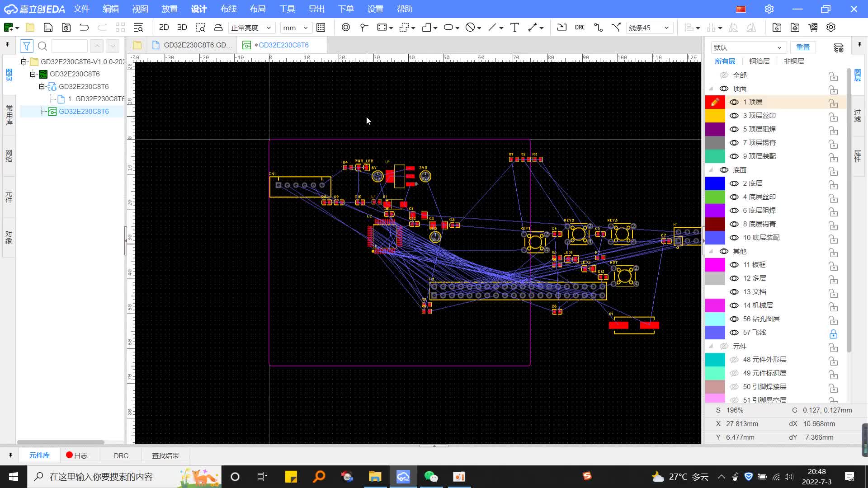Switch to GD32E230C8T6.GD... schematic tab
868x488 pixels.
pyautogui.click(x=192, y=45)
